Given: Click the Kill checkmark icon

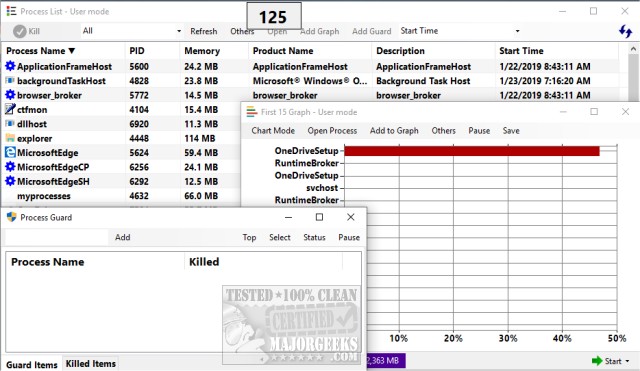Looking at the screenshot, I should pyautogui.click(x=19, y=31).
